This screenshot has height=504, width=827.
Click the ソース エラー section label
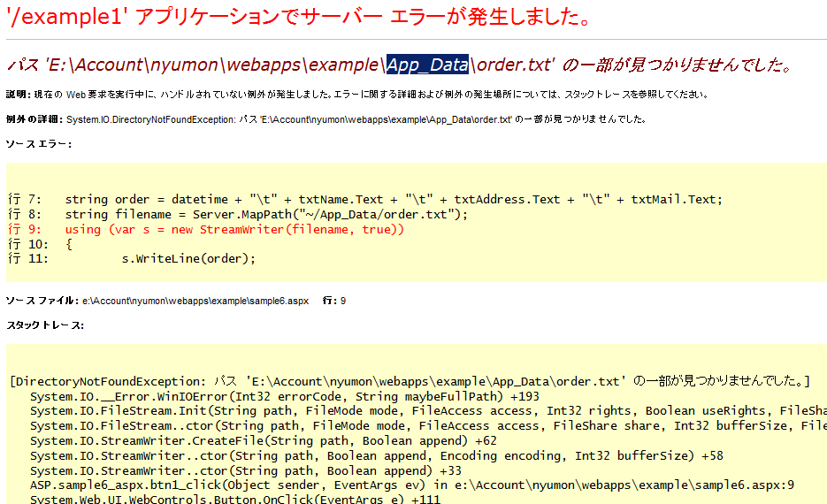click(38, 143)
